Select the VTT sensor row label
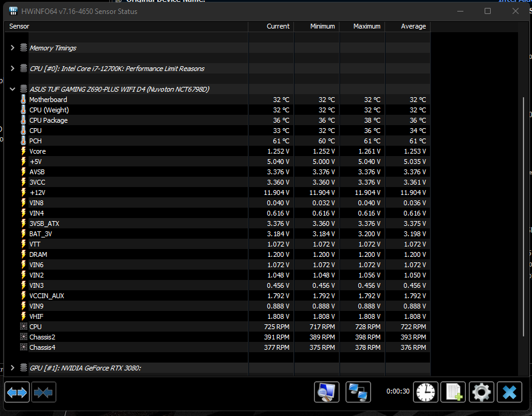The width and height of the screenshot is (532, 416). point(35,244)
